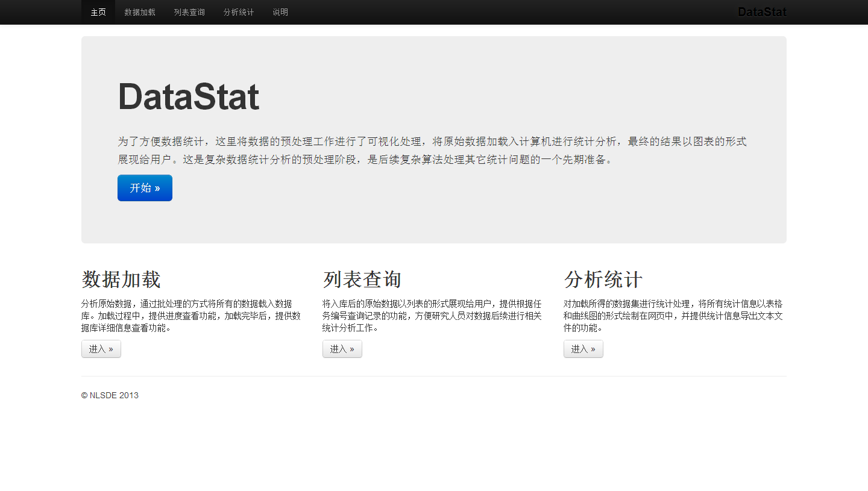This screenshot has width=868, height=491.
Task: Click the hero paragraph starting 为了方便数据统计
Action: coord(432,151)
